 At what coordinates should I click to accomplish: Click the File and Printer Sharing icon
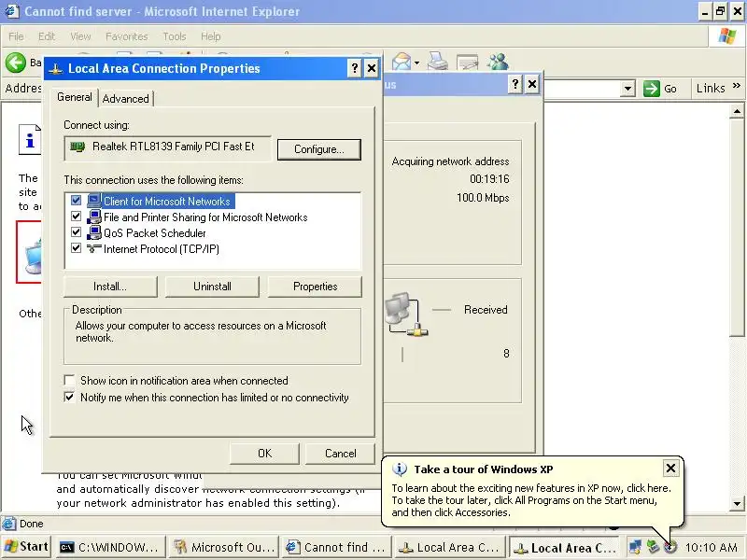pyautogui.click(x=94, y=217)
